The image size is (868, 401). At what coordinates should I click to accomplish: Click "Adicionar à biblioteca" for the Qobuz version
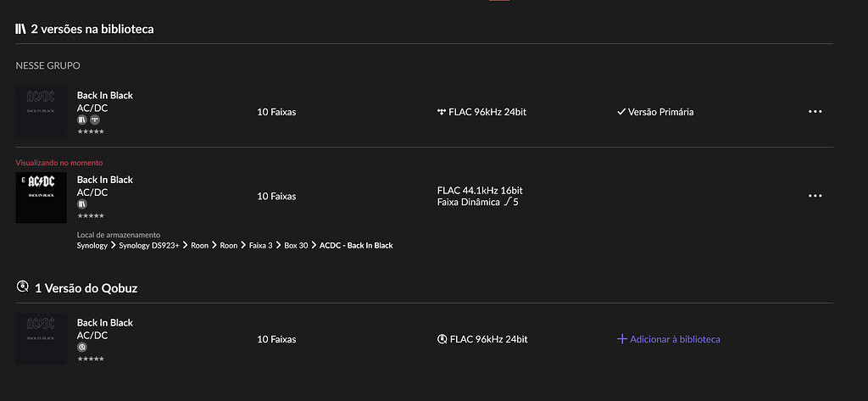[x=668, y=339]
